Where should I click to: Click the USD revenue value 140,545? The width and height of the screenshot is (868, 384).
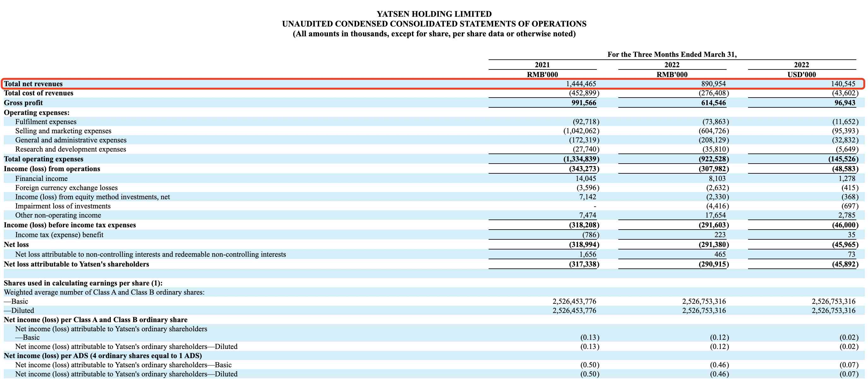click(843, 84)
